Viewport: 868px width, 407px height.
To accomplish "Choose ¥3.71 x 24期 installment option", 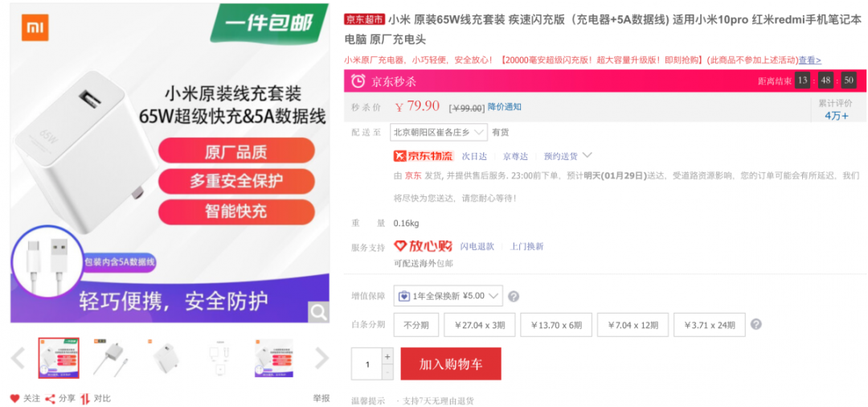I will [x=709, y=324].
